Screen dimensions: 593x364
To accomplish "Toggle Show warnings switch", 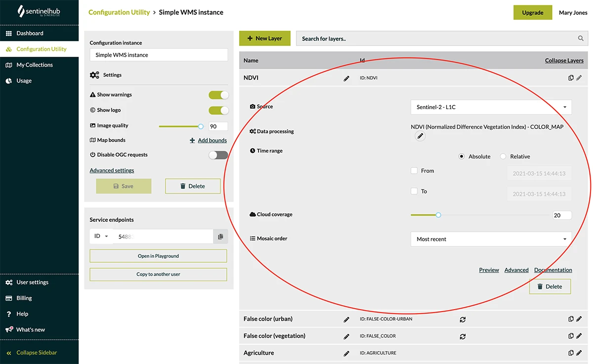I will coord(218,95).
